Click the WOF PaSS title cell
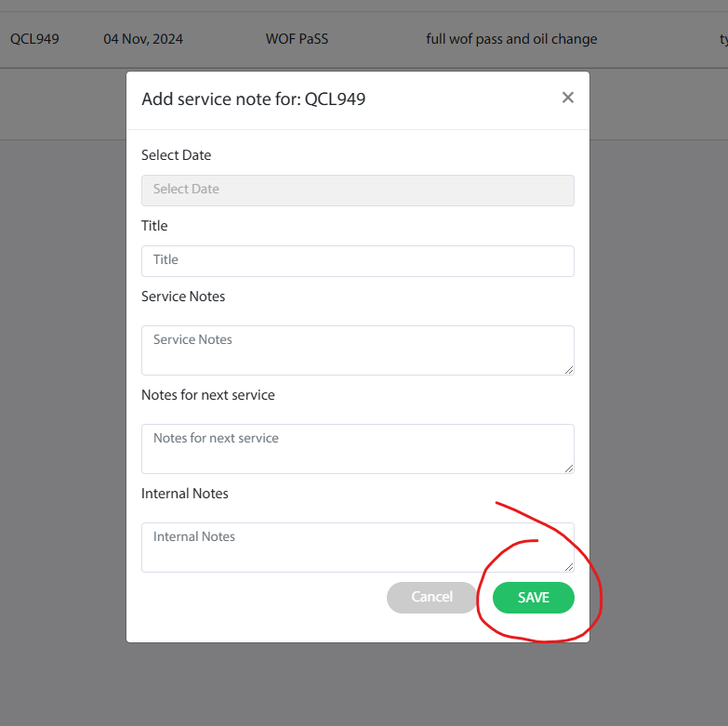The image size is (728, 726). pyautogui.click(x=297, y=39)
